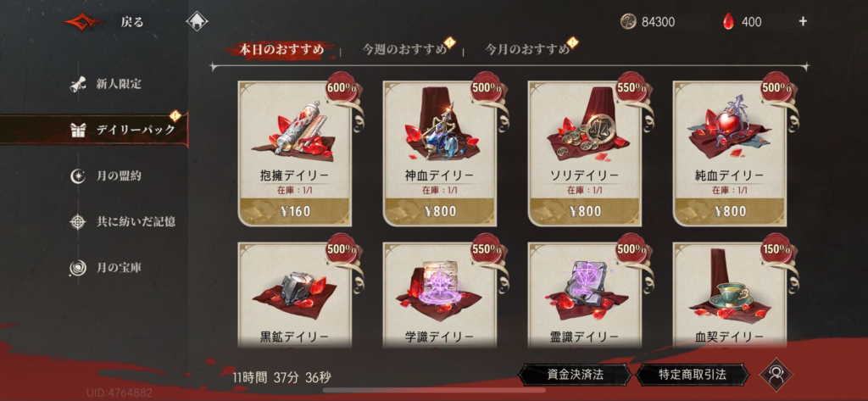868x401 pixels.
Task: Open the 資金決済法 notice
Action: [574, 375]
